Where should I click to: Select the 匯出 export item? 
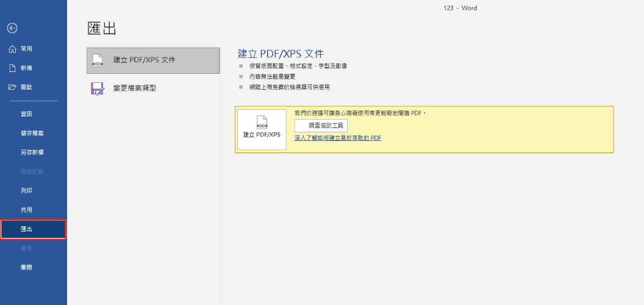click(x=34, y=229)
